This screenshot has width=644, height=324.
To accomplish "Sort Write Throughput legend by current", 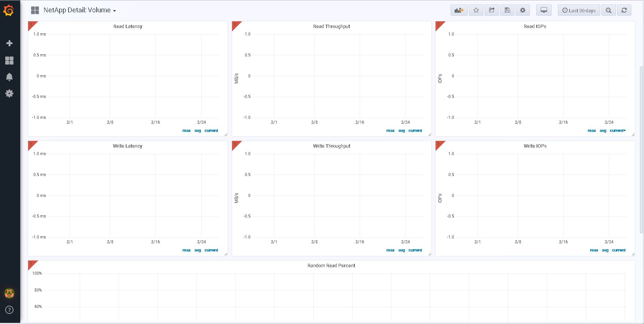I will pos(415,250).
